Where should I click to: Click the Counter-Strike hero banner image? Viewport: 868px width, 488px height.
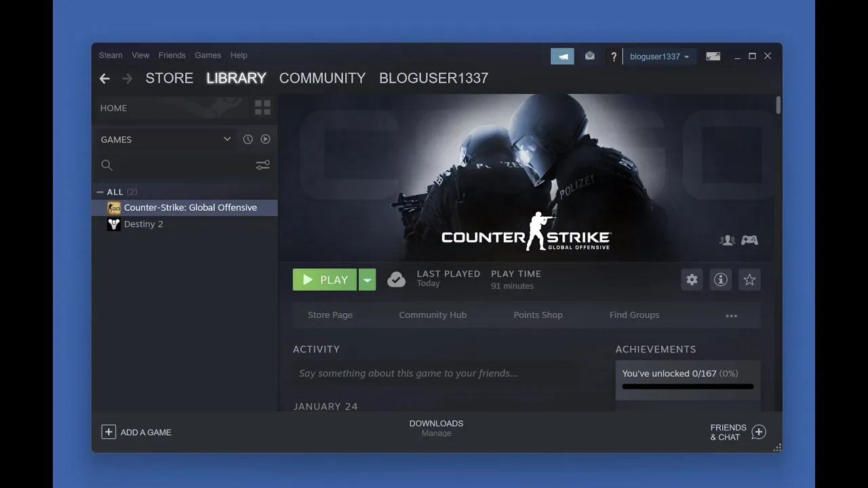coord(526,178)
